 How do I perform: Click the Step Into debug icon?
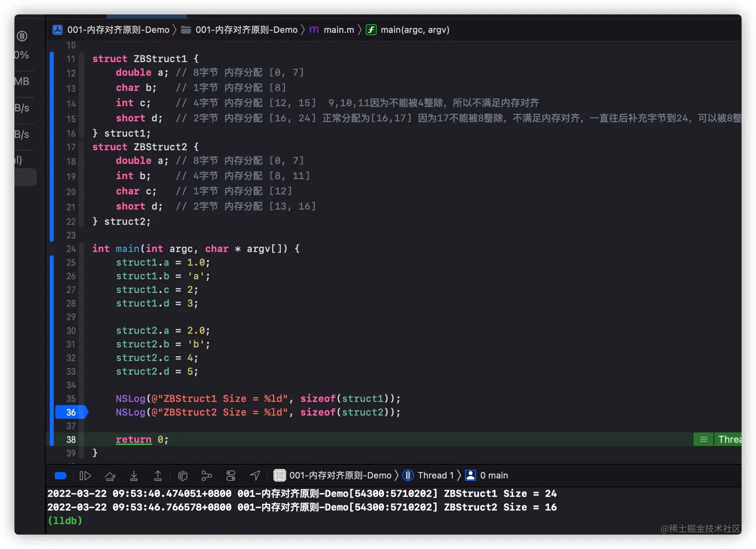pos(134,475)
